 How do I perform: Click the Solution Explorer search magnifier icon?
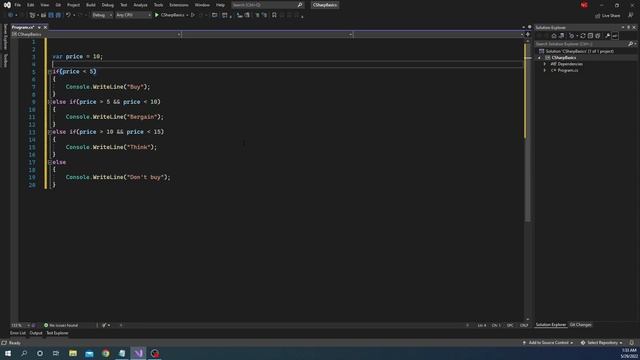(631, 44)
